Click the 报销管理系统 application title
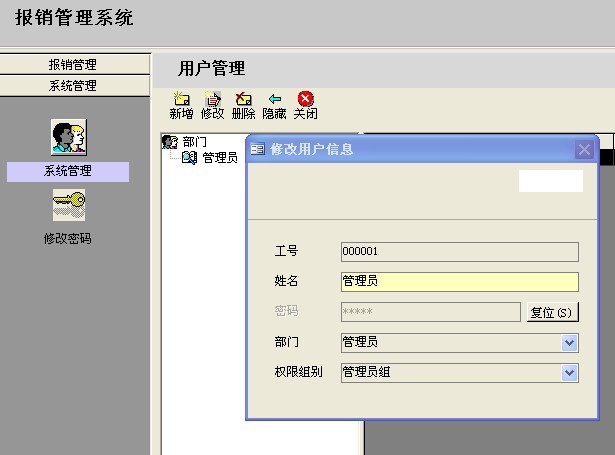Image resolution: width=615 pixels, height=455 pixels. pyautogui.click(x=75, y=18)
